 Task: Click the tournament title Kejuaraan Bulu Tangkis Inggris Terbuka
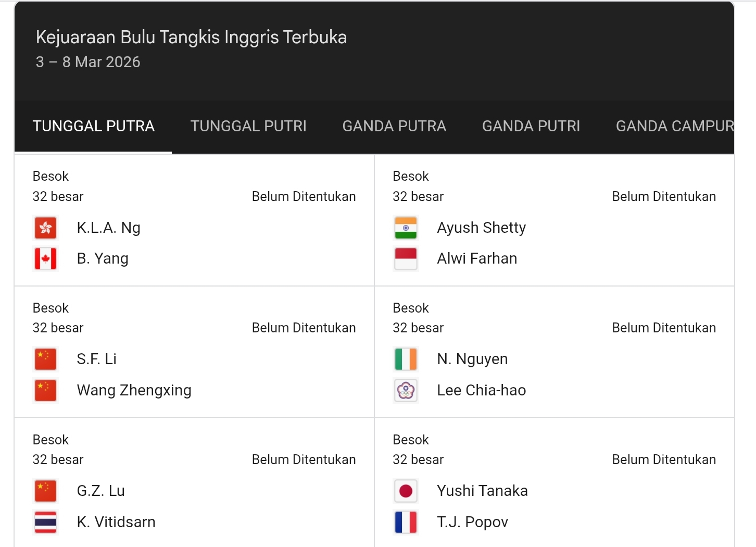point(191,37)
